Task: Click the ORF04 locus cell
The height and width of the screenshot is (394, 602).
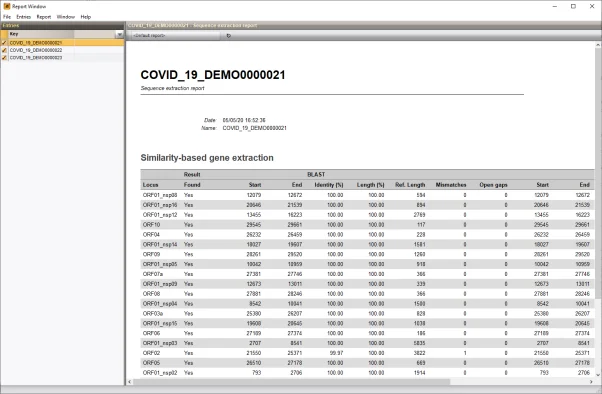Action: click(x=151, y=235)
